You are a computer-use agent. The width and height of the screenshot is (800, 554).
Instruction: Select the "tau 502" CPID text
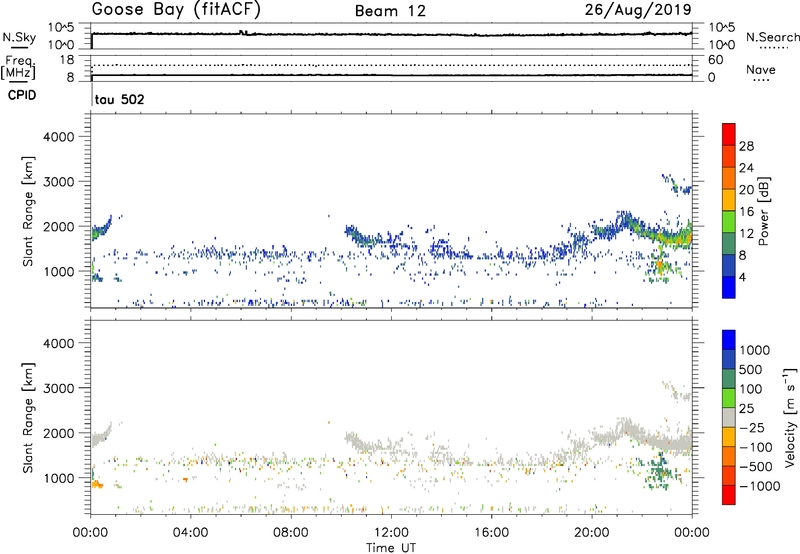coord(119,99)
